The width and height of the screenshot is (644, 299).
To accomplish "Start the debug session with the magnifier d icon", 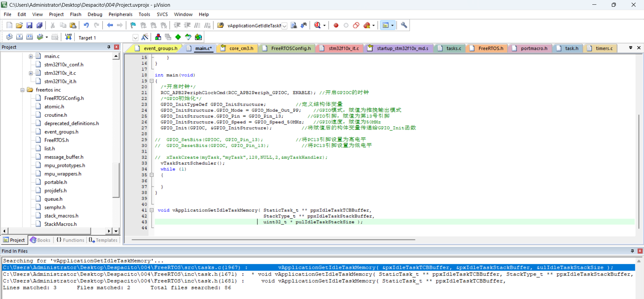I will click(317, 25).
